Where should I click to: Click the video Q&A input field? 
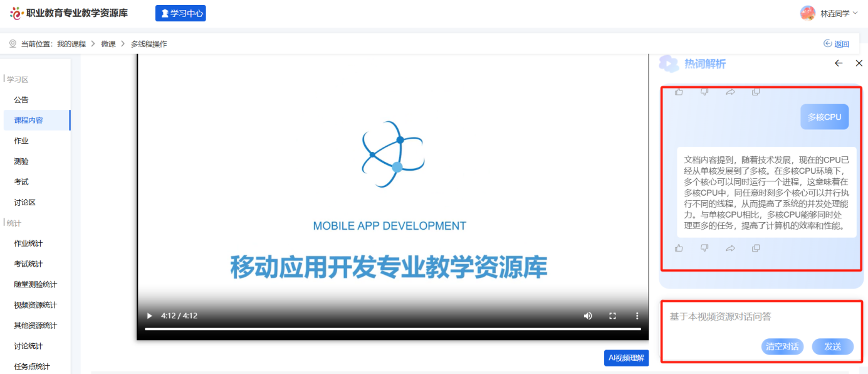point(758,317)
